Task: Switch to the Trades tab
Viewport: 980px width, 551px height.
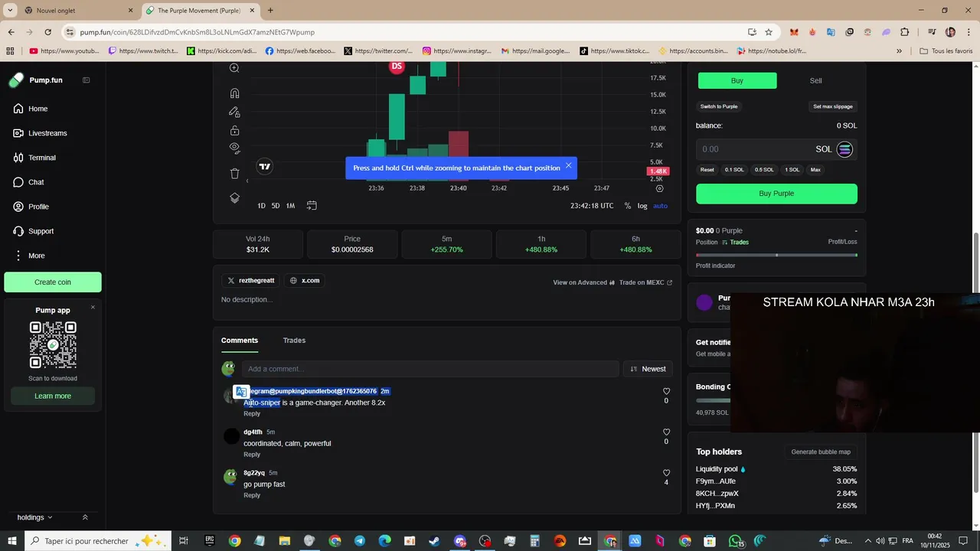Action: (294, 341)
